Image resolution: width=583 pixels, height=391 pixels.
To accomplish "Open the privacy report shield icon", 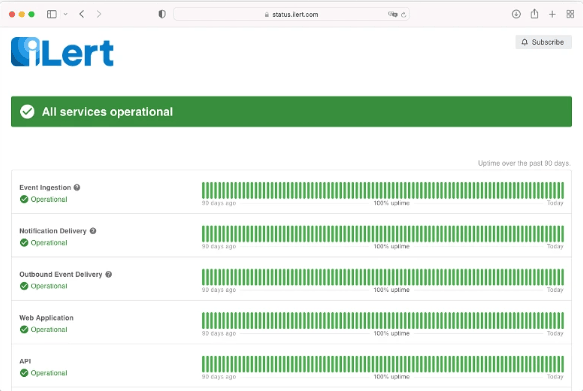I will pos(162,14).
